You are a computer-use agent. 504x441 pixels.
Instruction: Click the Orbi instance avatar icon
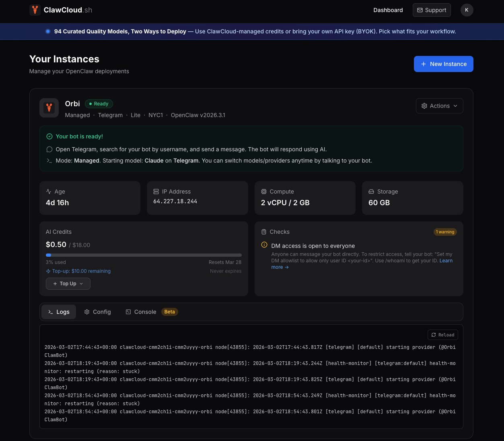click(x=49, y=108)
